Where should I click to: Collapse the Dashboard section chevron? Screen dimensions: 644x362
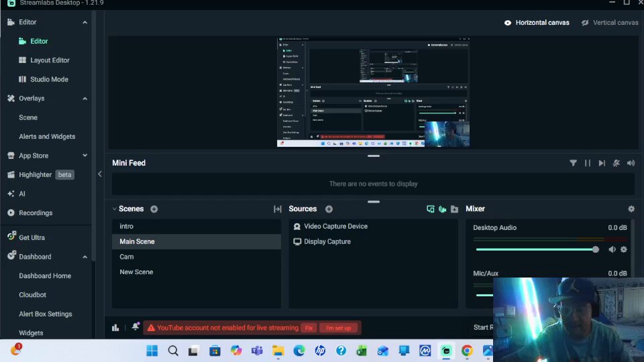(x=85, y=257)
